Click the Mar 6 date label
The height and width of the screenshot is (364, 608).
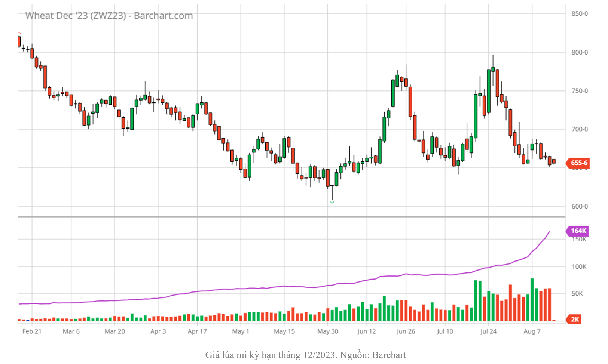point(71,331)
